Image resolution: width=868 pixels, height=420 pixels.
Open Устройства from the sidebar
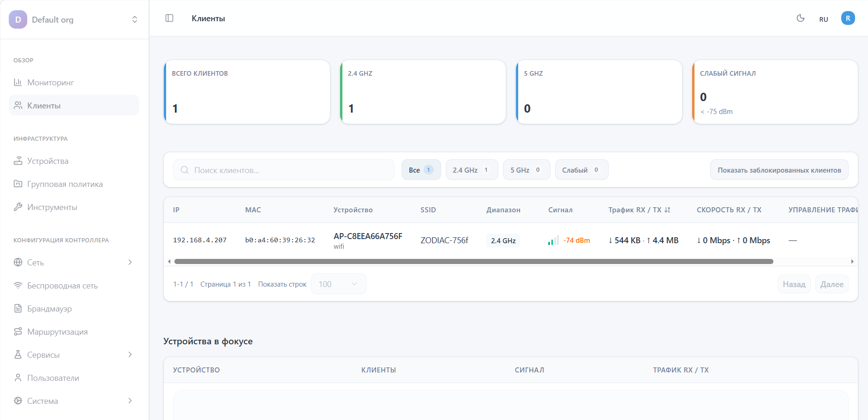(x=48, y=161)
